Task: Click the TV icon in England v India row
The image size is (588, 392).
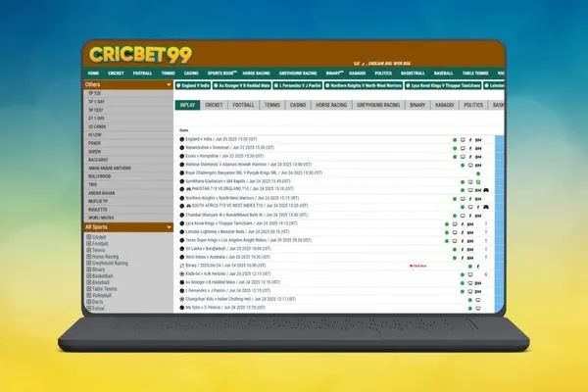Action: click(x=463, y=140)
